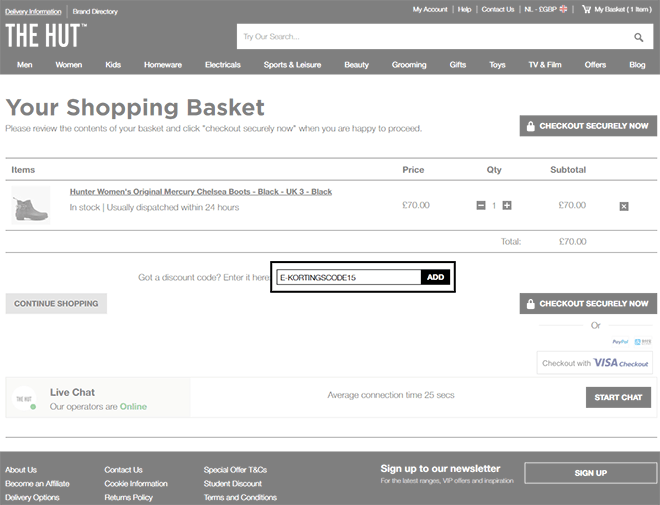660x505 pixels.
Task: Open Student Discount link
Action: 233,484
